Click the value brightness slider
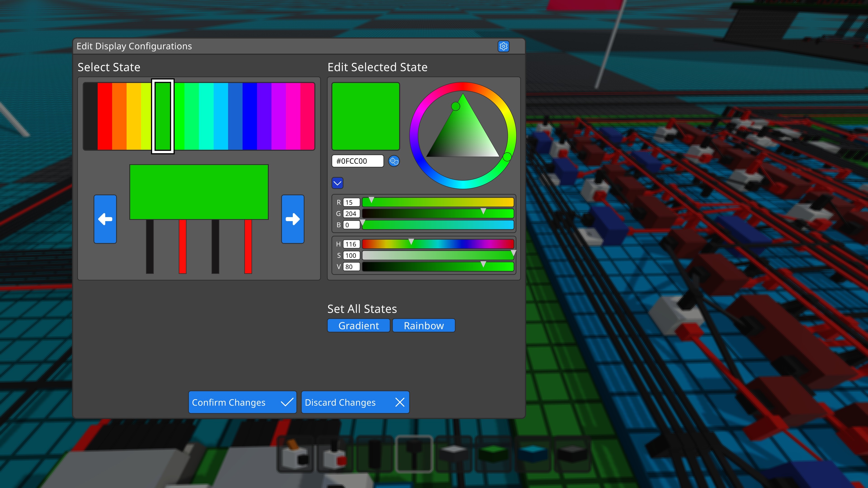 (438, 267)
